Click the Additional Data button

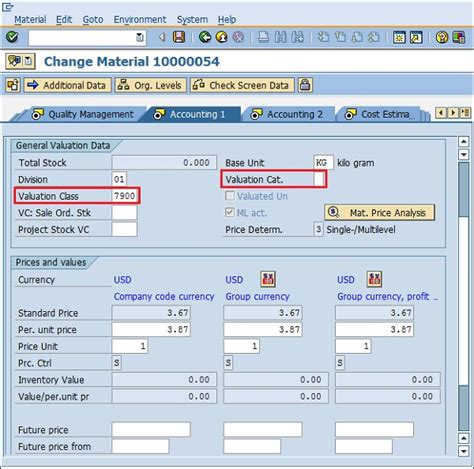68,85
